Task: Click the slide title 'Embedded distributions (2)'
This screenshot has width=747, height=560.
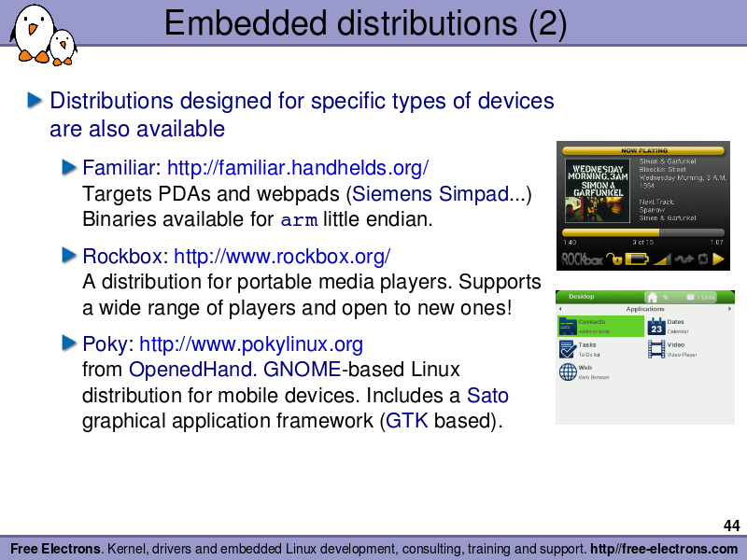Action: [x=365, y=22]
